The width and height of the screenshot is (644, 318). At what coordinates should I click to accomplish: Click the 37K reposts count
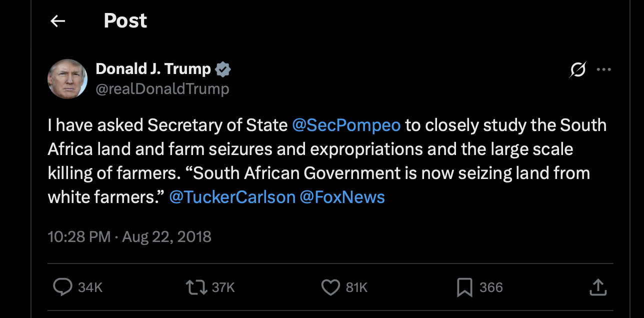pos(223,287)
